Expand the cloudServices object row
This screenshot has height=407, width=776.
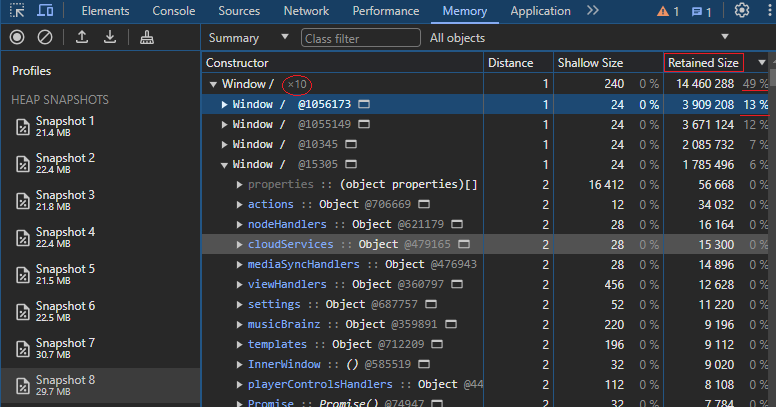[239, 244]
